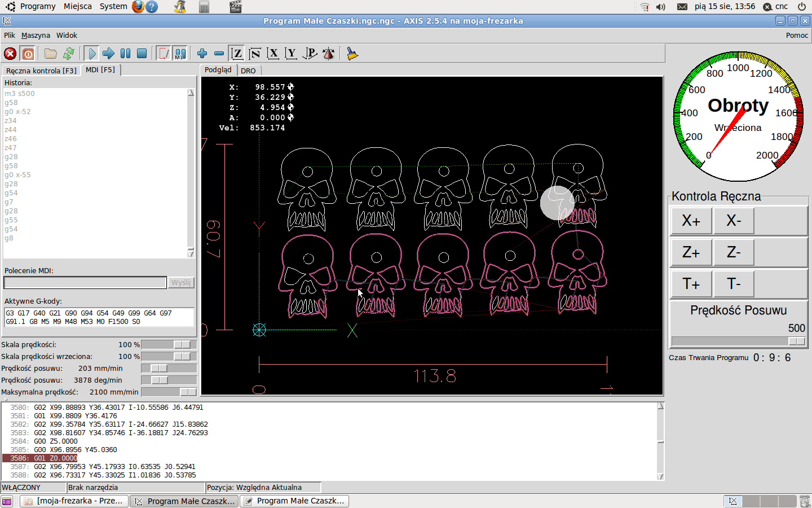Reload the current file with green arrows
This screenshot has width=812, height=508.
pos(69,54)
